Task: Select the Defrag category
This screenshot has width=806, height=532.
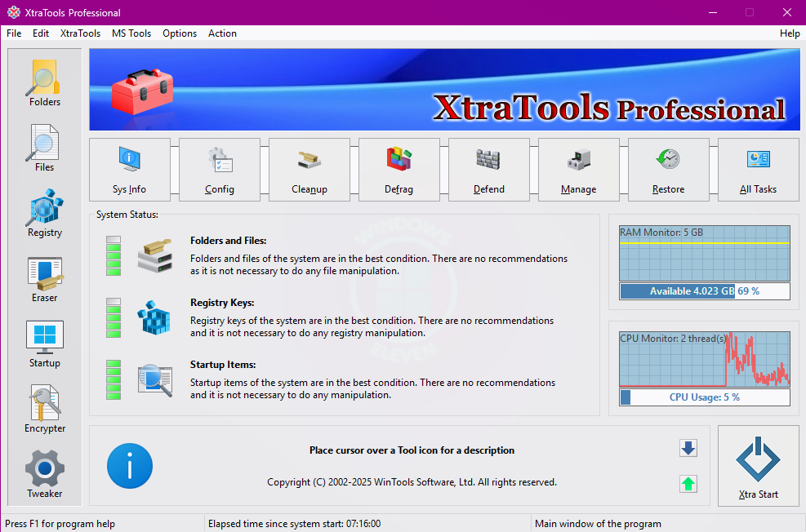Action: coord(399,170)
